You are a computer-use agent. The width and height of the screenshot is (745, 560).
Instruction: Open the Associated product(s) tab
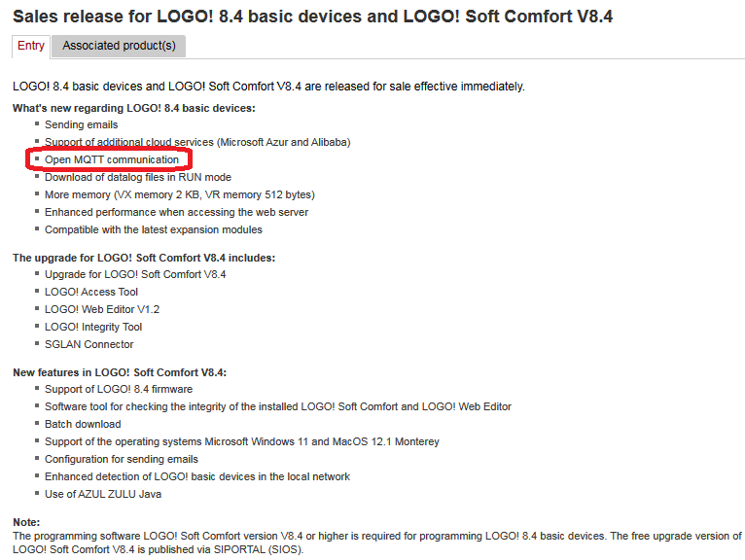pyautogui.click(x=118, y=46)
